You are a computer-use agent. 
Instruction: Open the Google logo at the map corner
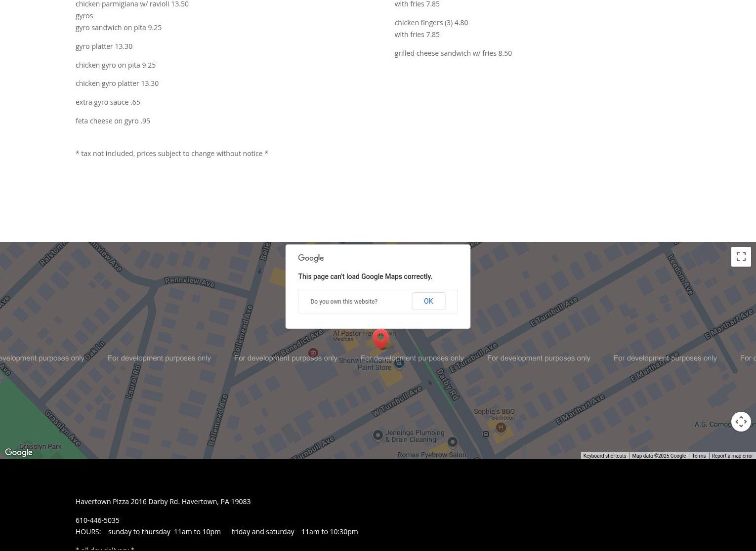point(19,452)
